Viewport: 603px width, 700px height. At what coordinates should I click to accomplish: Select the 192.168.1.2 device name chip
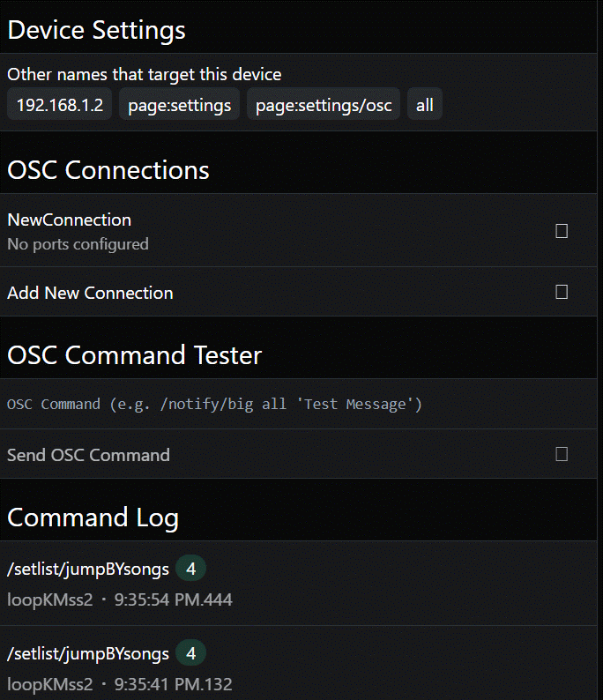coord(60,105)
